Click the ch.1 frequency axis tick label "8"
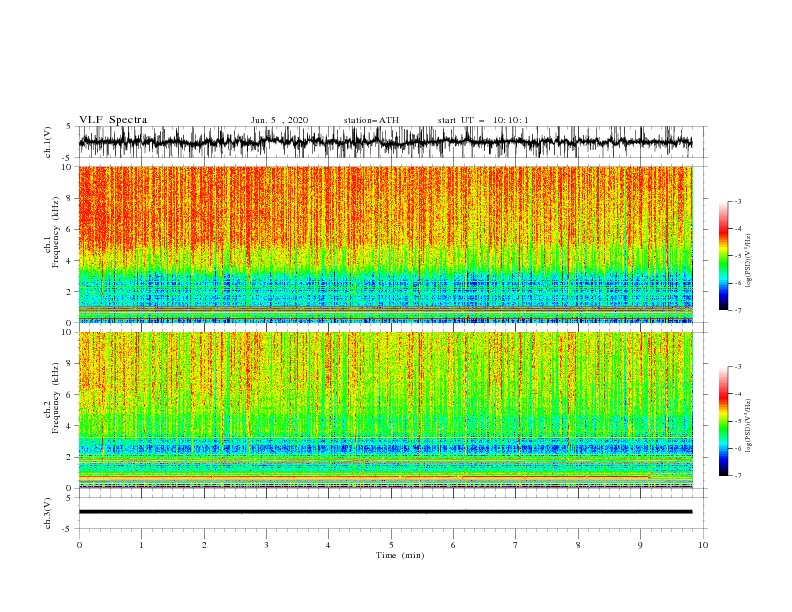792x612 pixels. coord(70,198)
